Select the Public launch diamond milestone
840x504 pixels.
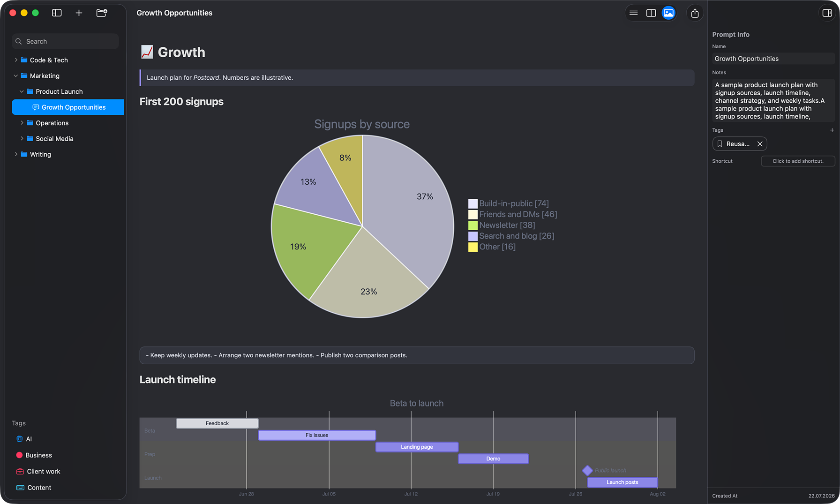(x=587, y=470)
